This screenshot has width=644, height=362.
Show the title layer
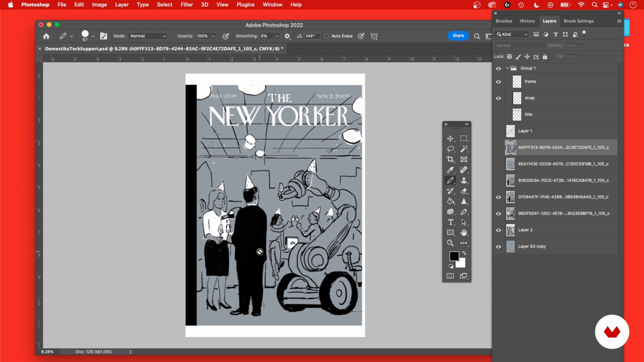tap(498, 115)
